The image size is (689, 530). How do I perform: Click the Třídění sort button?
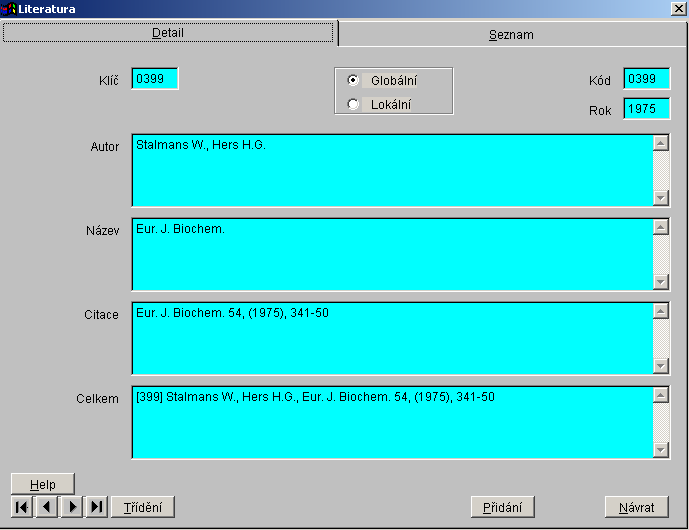coord(143,507)
